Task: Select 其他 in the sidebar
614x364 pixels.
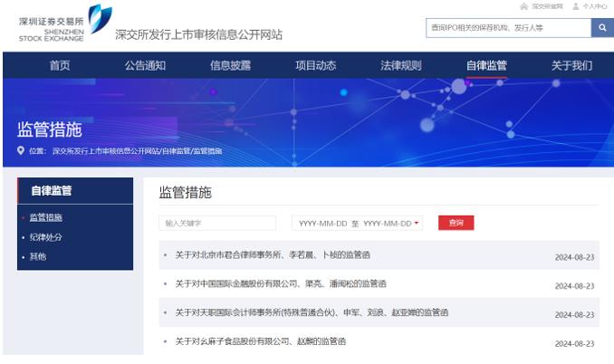Action: coord(38,257)
